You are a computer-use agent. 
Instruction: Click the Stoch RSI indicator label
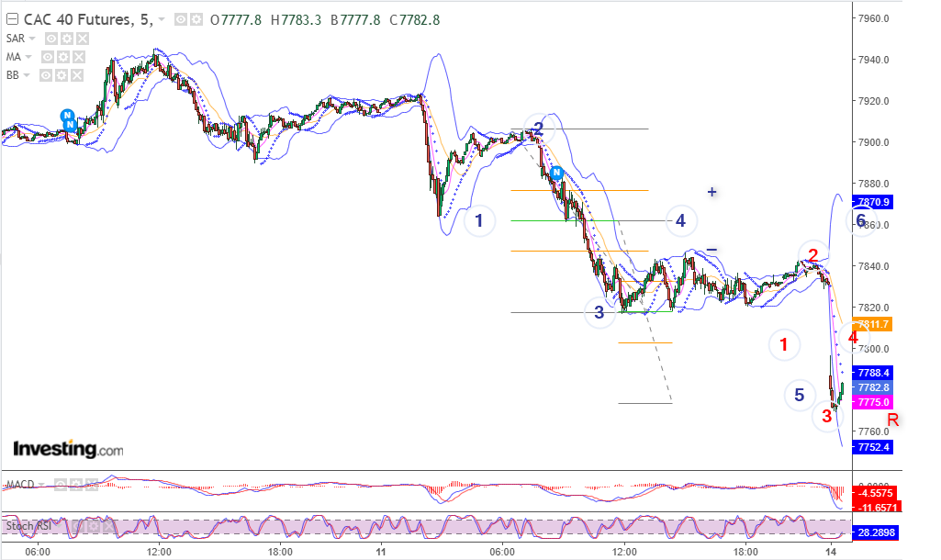(28, 526)
